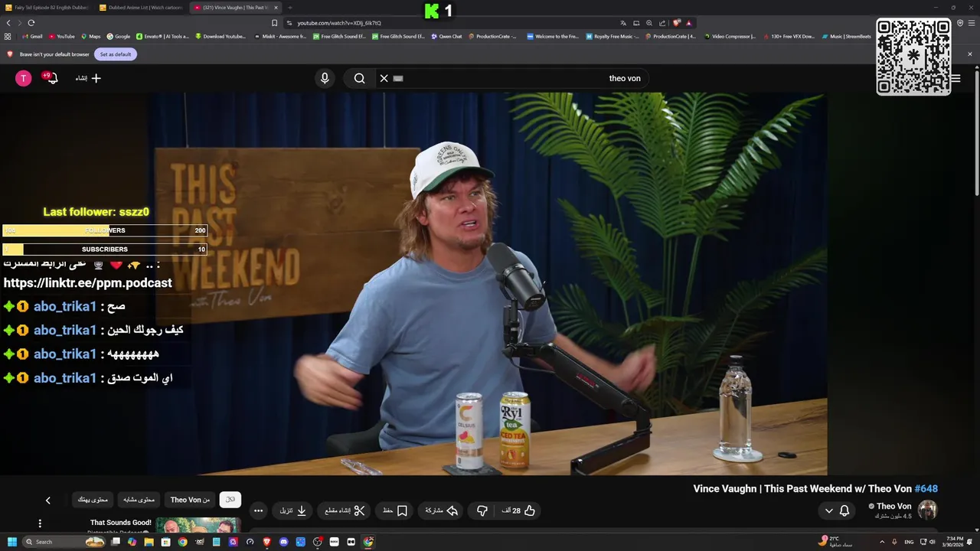Viewport: 980px width, 551px height.
Task: Open the Video Compressor bookmark
Action: click(729, 36)
